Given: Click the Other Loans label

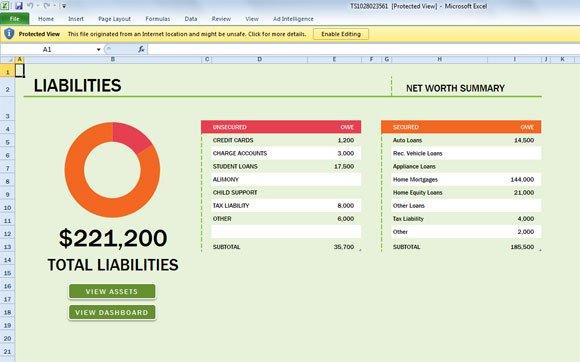Looking at the screenshot, I should [409, 206].
